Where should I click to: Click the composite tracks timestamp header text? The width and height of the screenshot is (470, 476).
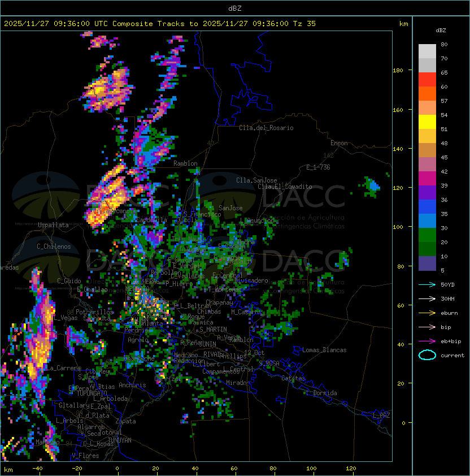[160, 24]
